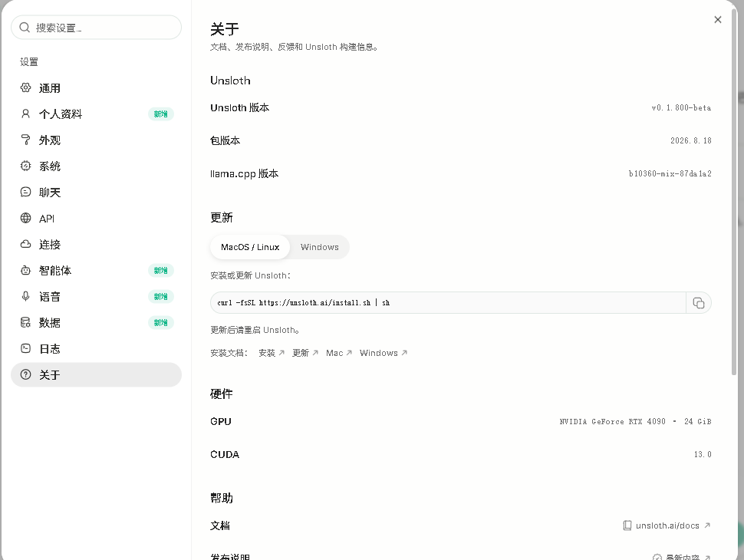
Task: Click the 日志 terminal icon
Action: (x=25, y=349)
